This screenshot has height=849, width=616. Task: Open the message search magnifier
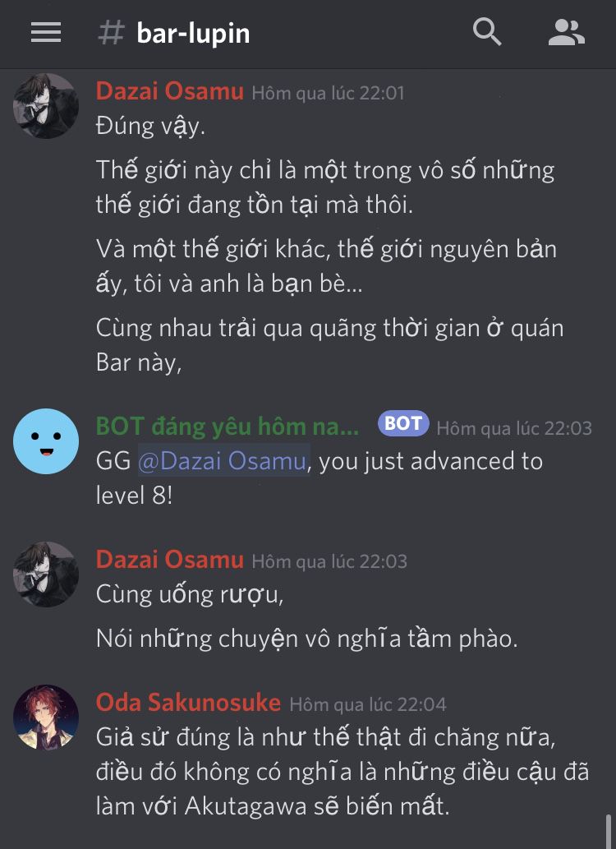click(486, 32)
